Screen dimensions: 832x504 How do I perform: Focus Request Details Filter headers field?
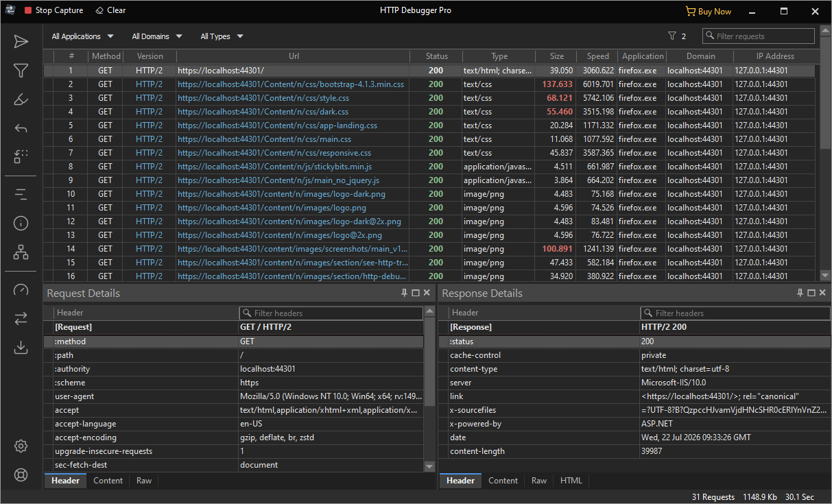coord(331,313)
